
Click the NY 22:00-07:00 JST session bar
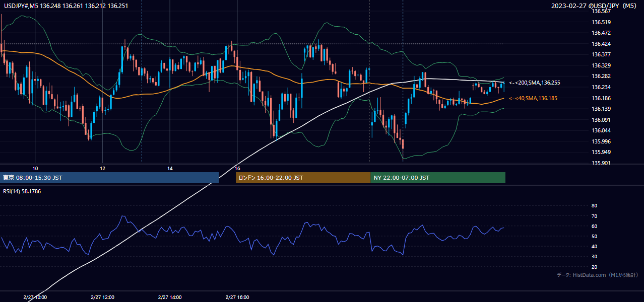point(438,178)
